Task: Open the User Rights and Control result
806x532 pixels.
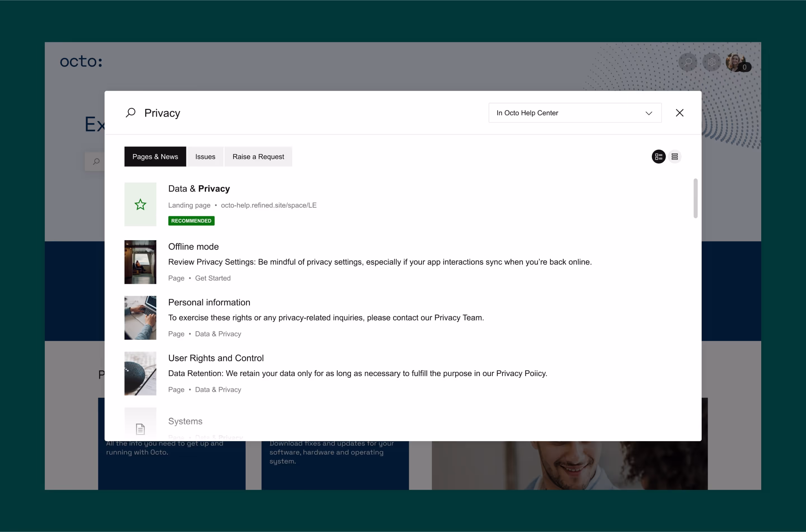Action: (216, 358)
